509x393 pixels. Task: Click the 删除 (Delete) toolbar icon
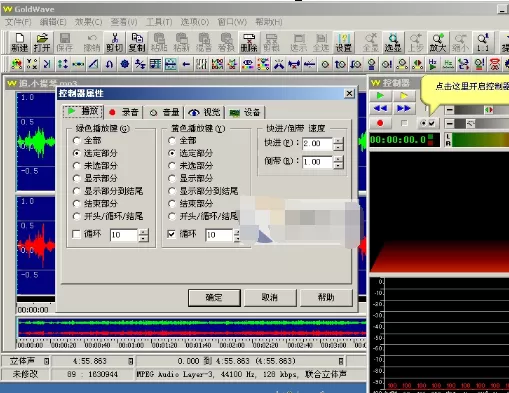coord(249,43)
